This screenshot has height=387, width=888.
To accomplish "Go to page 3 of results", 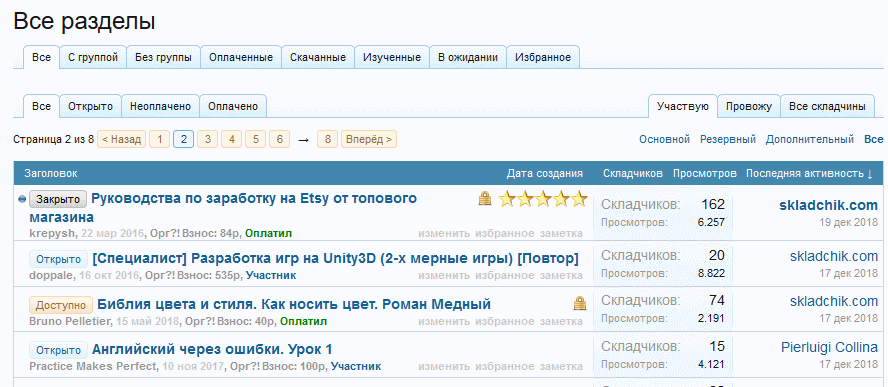I will pos(208,139).
